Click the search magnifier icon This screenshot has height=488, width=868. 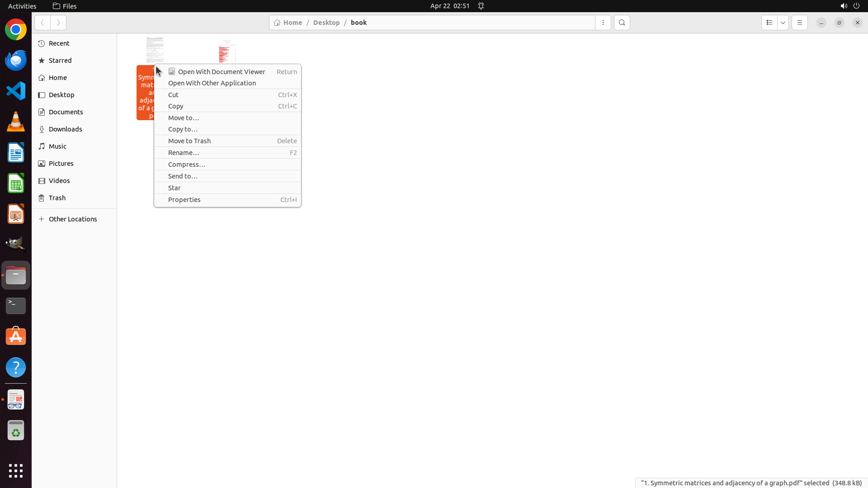(x=622, y=23)
